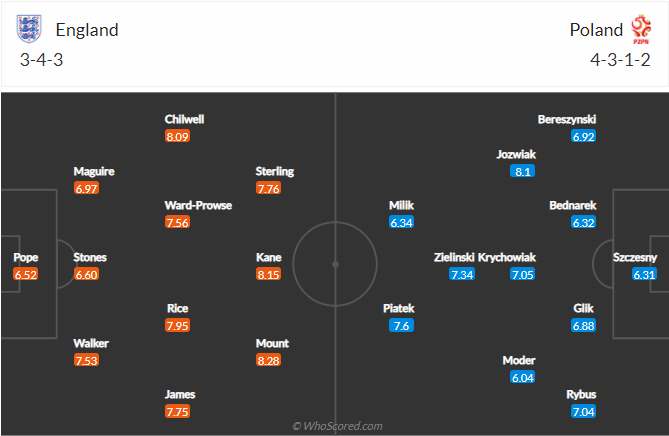The image size is (669, 436).
Task: Select Mount's 8.28 rating badge
Action: click(x=269, y=359)
